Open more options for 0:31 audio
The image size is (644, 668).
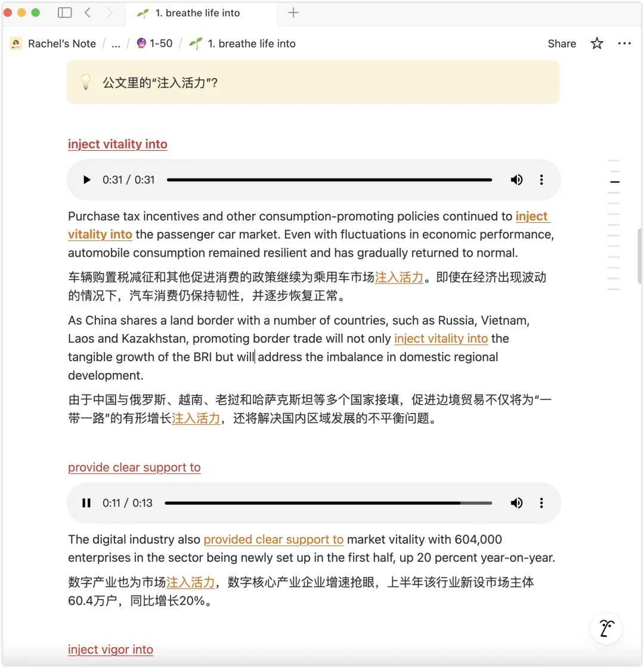541,180
